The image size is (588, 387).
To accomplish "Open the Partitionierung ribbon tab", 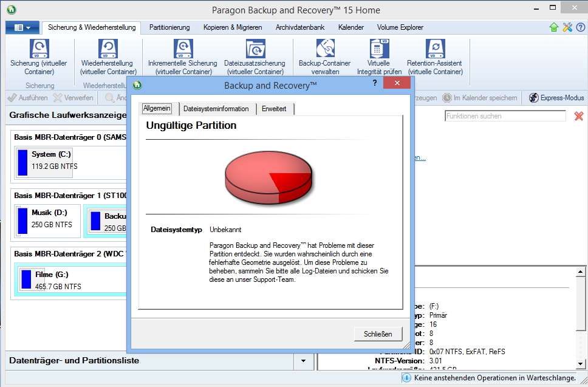I will tap(169, 27).
